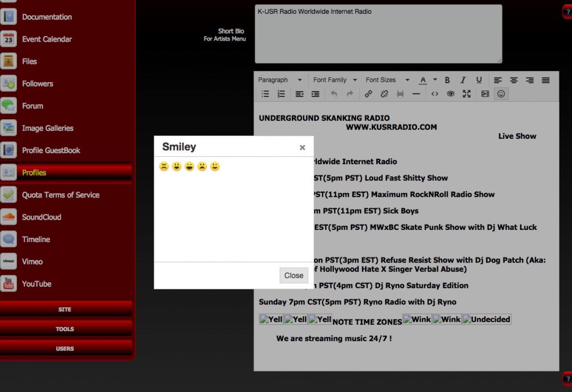572x392 pixels.
Task: Toggle bullet list formatting
Action: click(265, 94)
